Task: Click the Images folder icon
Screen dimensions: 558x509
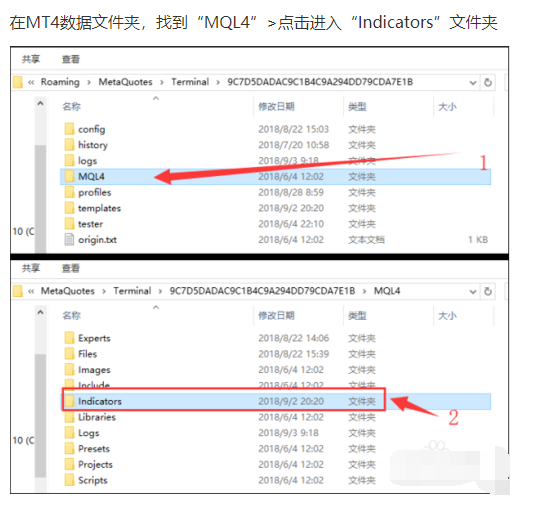Action: (69, 369)
